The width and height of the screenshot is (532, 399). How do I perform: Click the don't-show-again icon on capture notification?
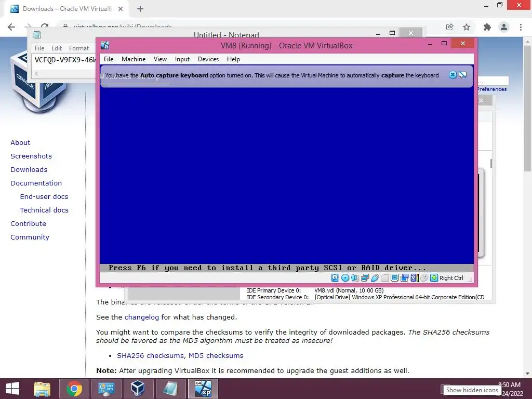coord(463,75)
